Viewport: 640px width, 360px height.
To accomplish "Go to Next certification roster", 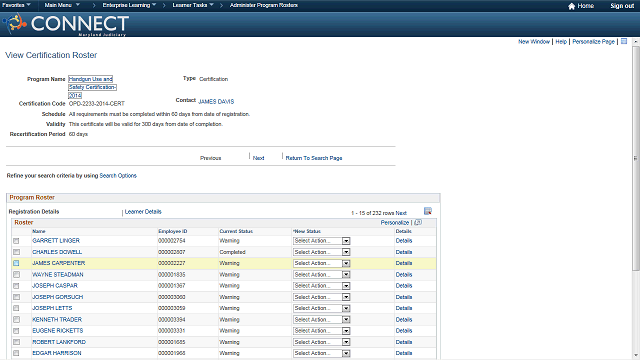I will click(258, 158).
